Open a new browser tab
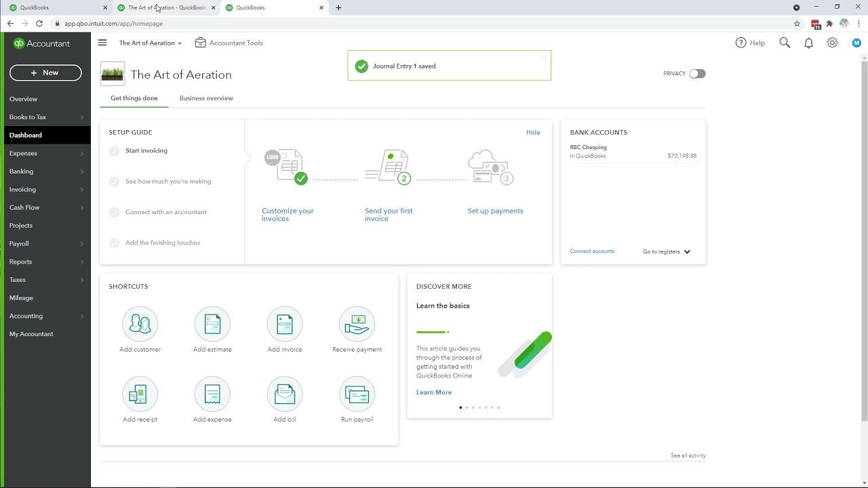Image resolution: width=868 pixels, height=488 pixels. click(x=338, y=7)
